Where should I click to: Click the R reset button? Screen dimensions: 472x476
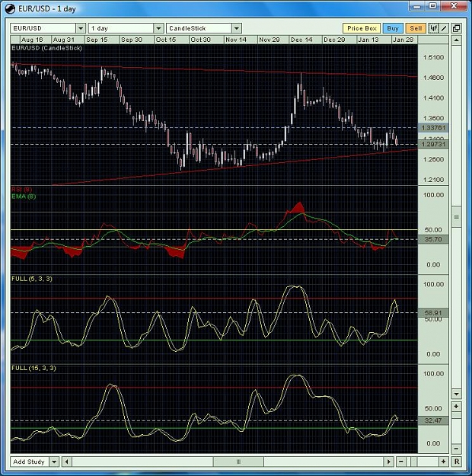[x=457, y=462]
